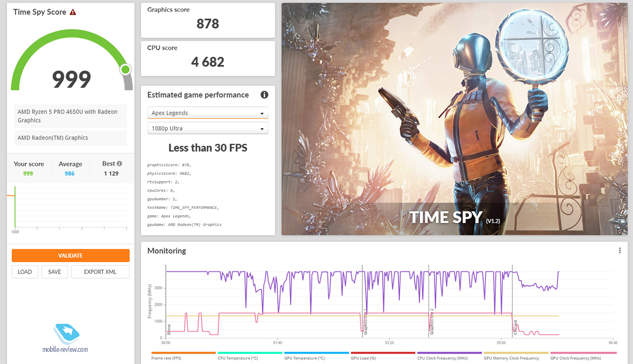Click the LOAD button
This screenshot has width=633, height=364.
(x=25, y=272)
